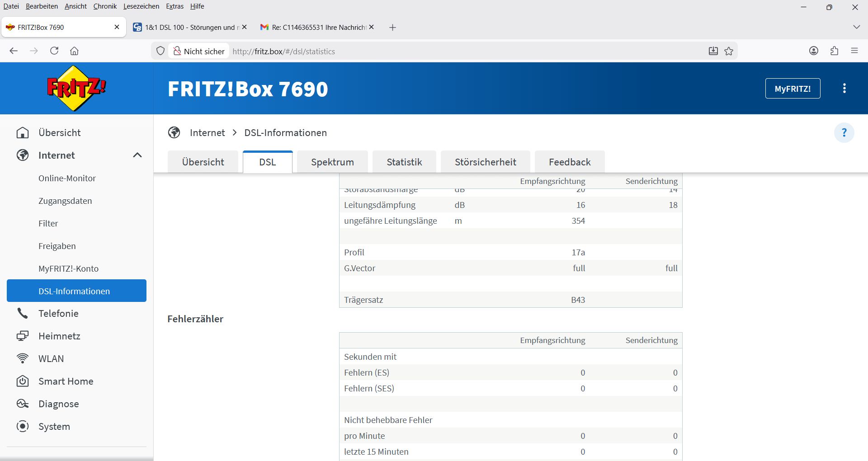Switch to the Übersicht tab
Viewport: 868px width, 461px height.
click(203, 162)
